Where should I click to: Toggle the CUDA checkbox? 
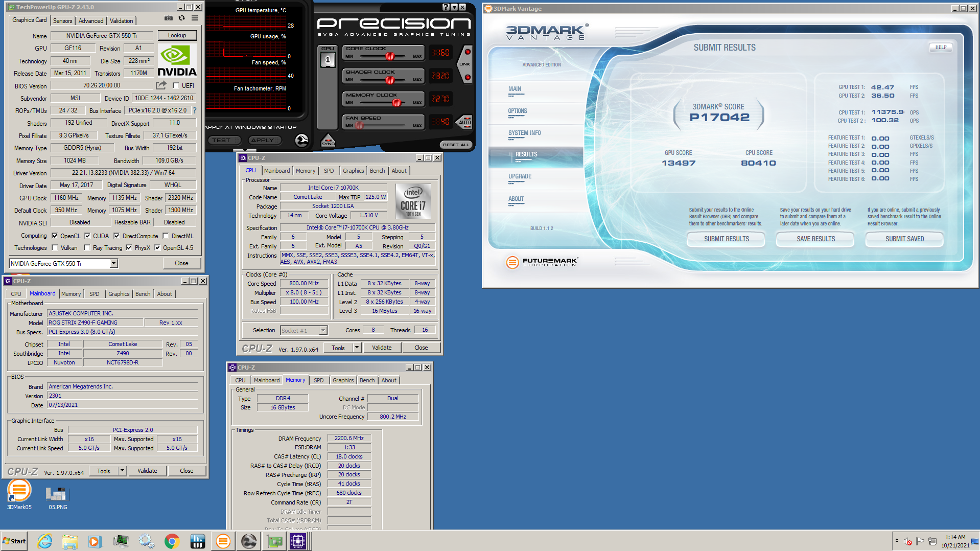(x=87, y=236)
